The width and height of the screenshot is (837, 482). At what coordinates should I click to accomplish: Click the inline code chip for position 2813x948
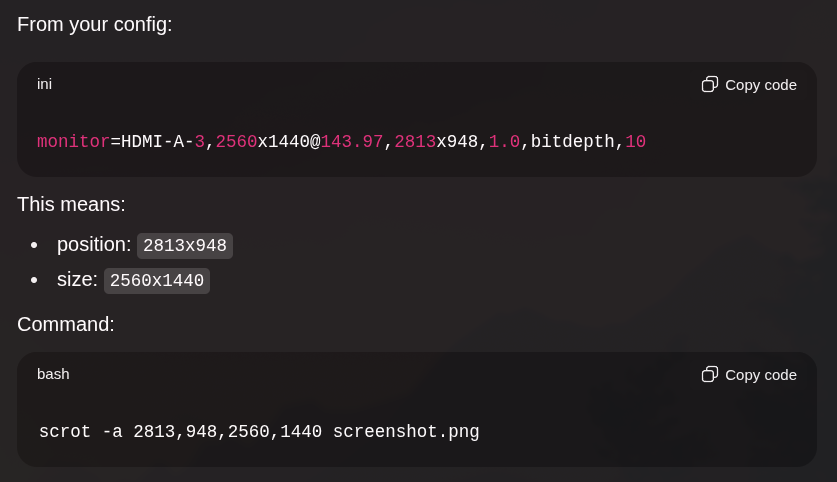click(185, 246)
